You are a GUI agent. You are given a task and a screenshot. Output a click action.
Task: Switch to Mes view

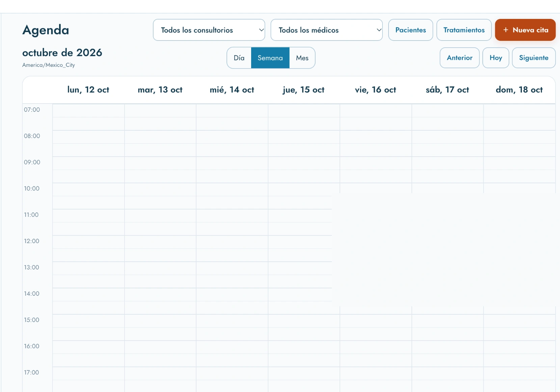point(302,58)
